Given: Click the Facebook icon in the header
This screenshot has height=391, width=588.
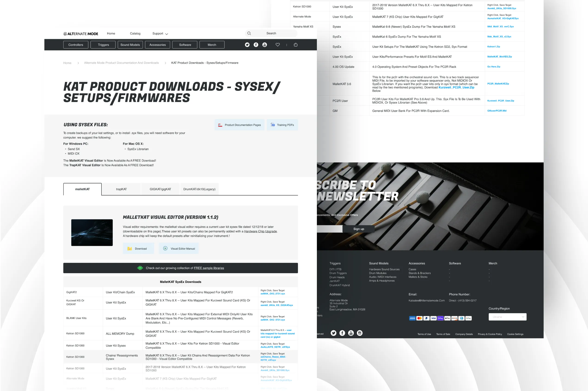Looking at the screenshot, I should 256,45.
